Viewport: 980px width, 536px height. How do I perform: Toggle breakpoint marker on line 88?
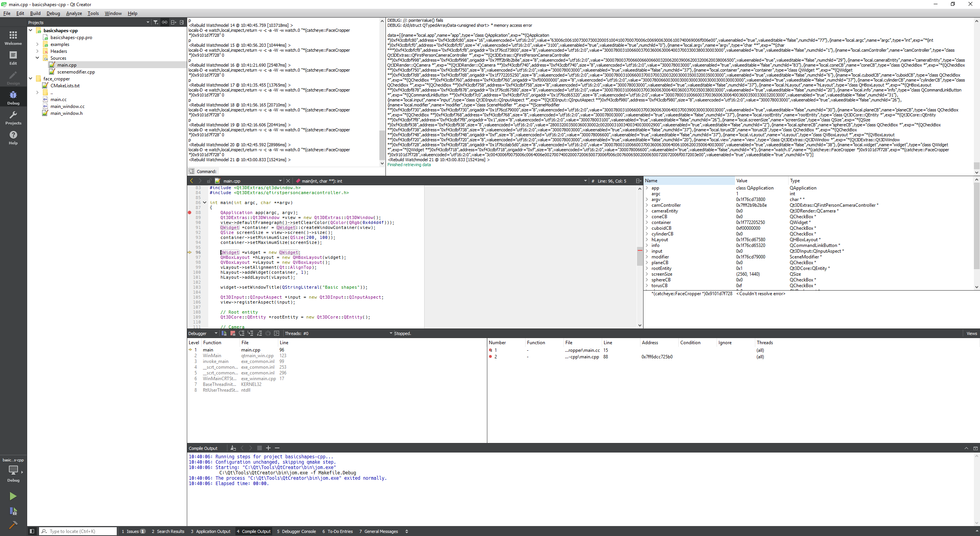point(190,212)
